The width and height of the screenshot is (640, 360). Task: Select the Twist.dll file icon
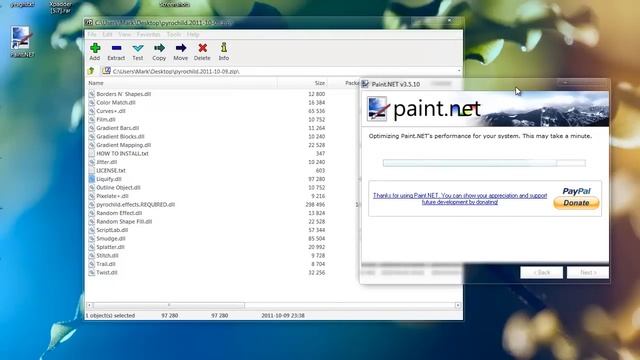92,272
